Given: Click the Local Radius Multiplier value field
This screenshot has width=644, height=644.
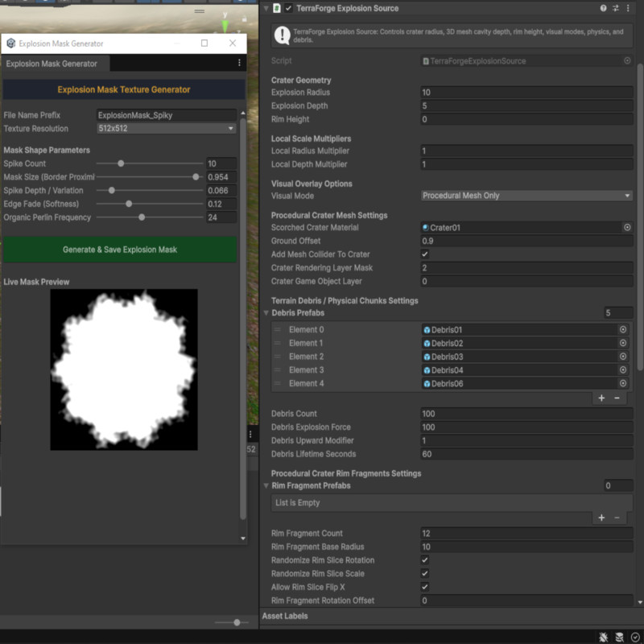Looking at the screenshot, I should tap(526, 151).
